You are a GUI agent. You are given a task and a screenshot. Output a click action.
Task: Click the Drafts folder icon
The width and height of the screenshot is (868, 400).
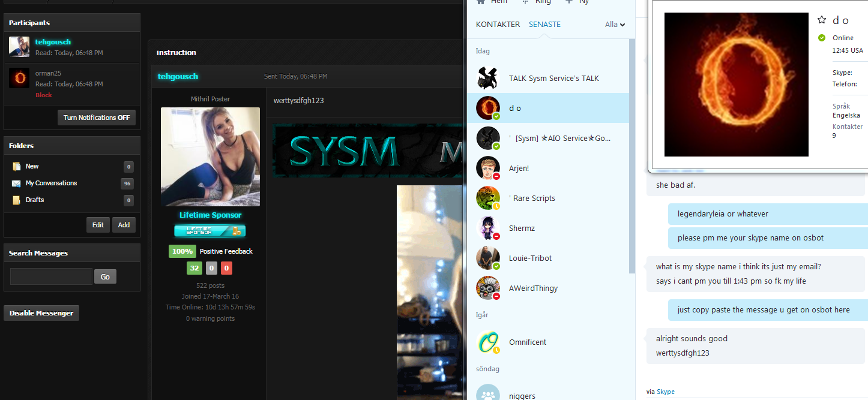pyautogui.click(x=17, y=200)
